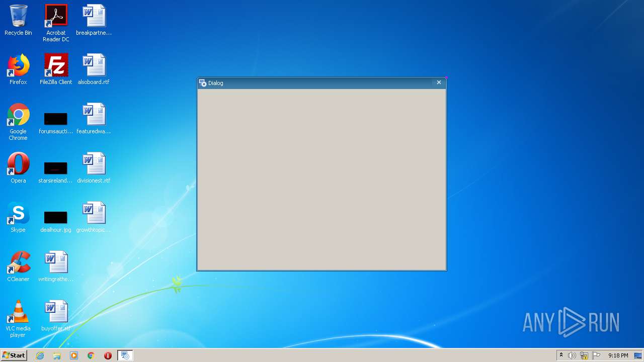
Task: Launch FileZilla Client shortcut
Action: [56, 69]
